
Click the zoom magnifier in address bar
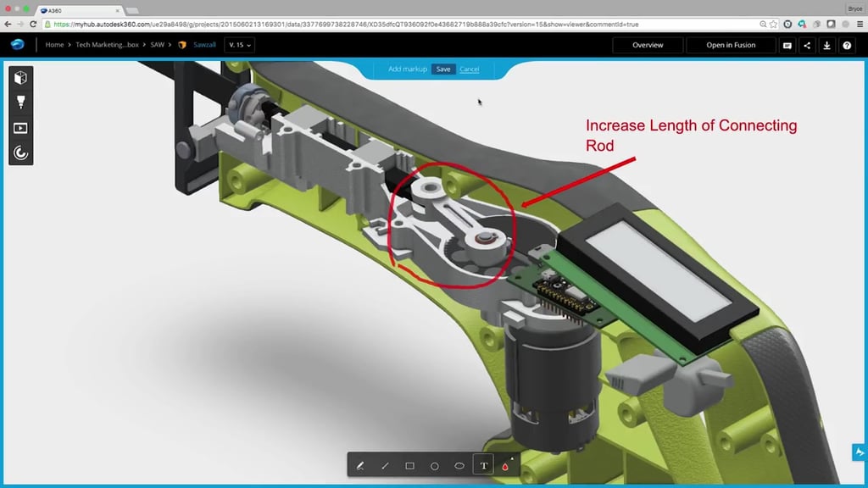click(x=763, y=25)
